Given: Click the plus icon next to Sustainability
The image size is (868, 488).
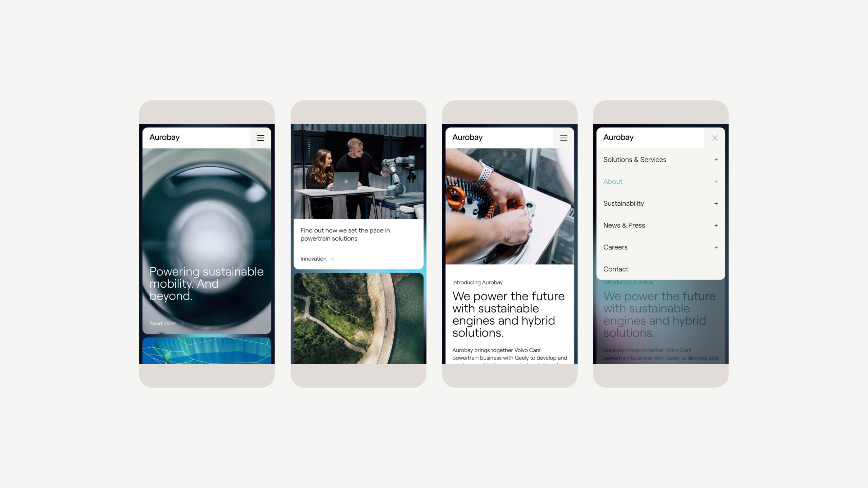Looking at the screenshot, I should coord(715,203).
